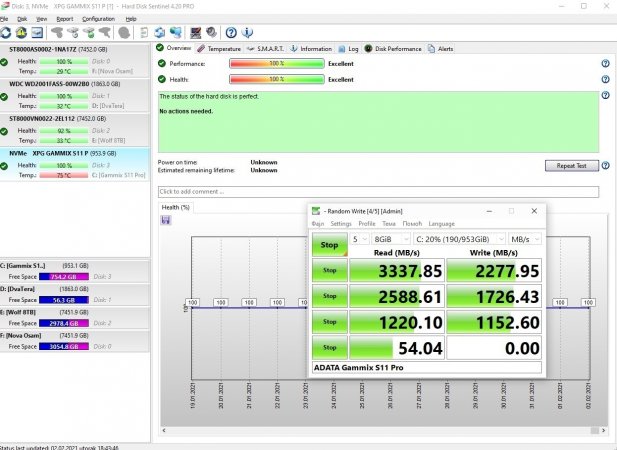This screenshot has width=617, height=450.
Task: Open the Help menu in Hard Disk Sentinel
Action: click(x=131, y=19)
